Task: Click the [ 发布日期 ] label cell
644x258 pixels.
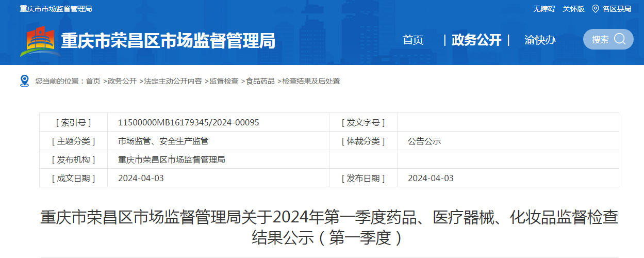Action: tap(364, 178)
